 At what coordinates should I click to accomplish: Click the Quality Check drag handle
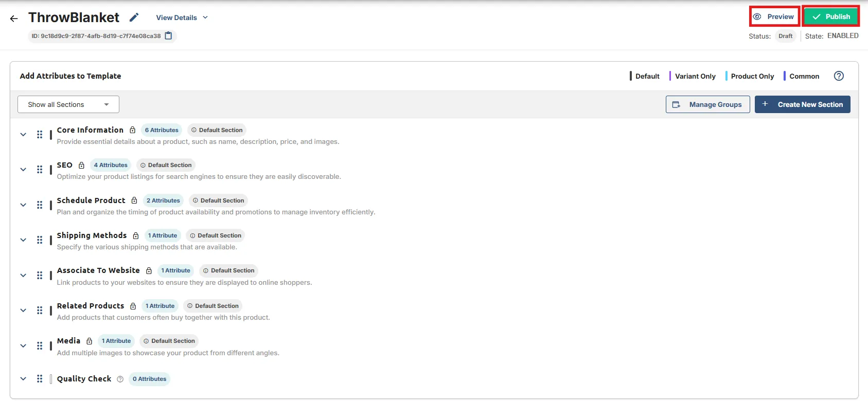40,379
